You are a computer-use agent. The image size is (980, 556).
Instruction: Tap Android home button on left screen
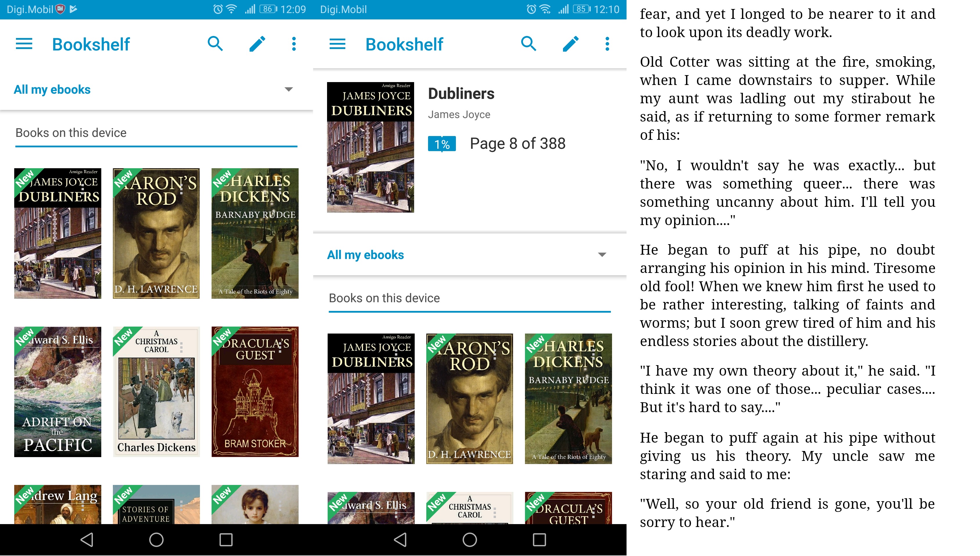coord(156,539)
